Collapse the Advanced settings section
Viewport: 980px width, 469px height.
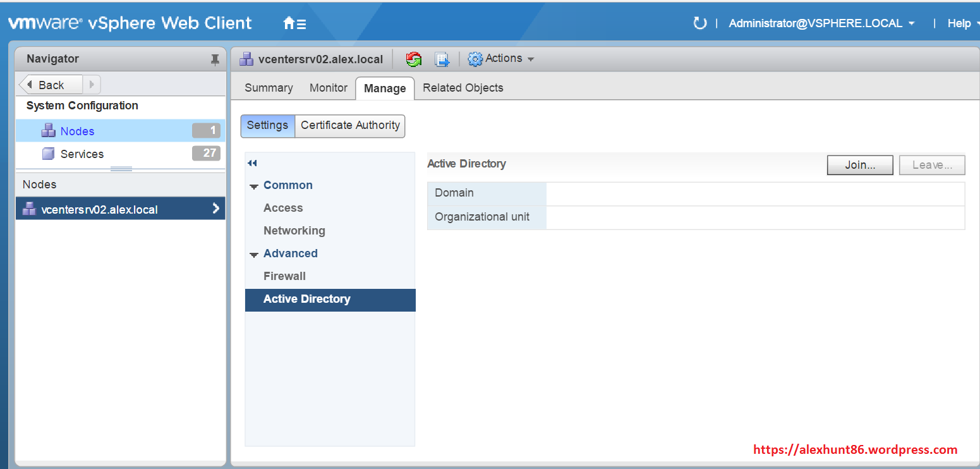tap(254, 254)
